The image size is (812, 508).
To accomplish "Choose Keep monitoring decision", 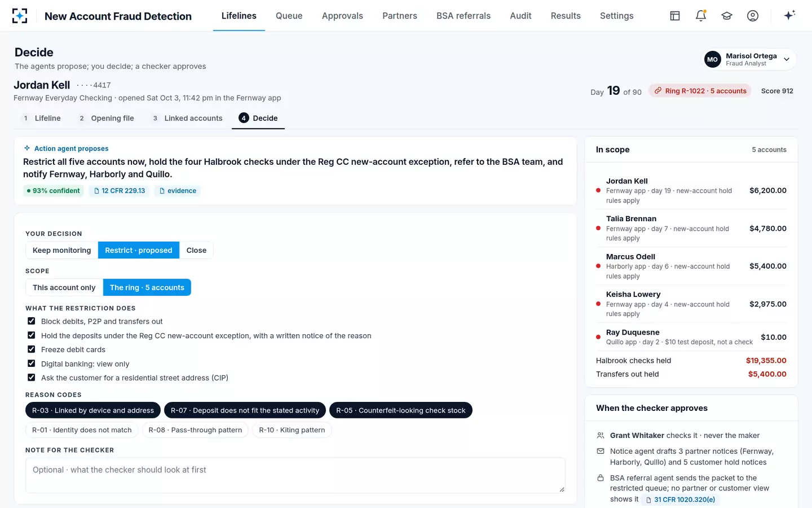I will pyautogui.click(x=62, y=250).
